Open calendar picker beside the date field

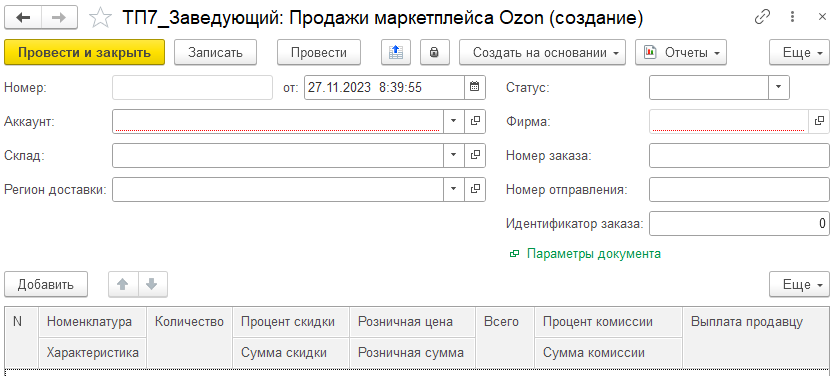[475, 87]
